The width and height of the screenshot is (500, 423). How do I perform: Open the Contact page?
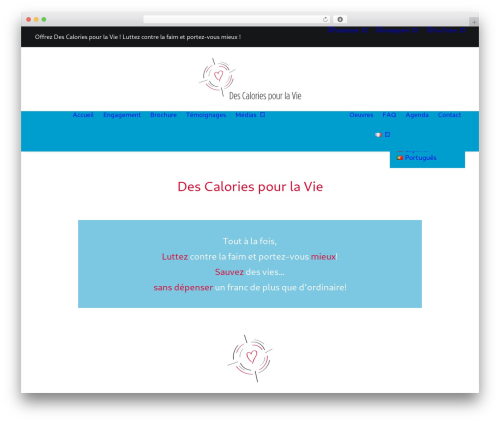[x=449, y=115]
